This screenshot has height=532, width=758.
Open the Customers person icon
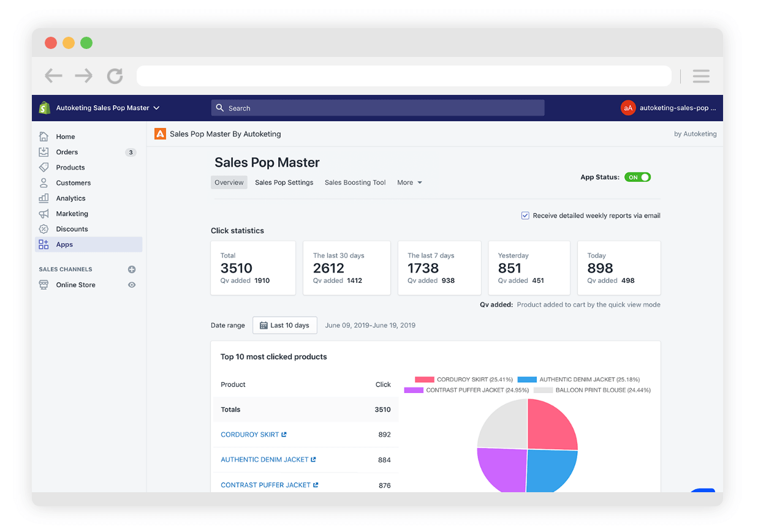point(44,182)
